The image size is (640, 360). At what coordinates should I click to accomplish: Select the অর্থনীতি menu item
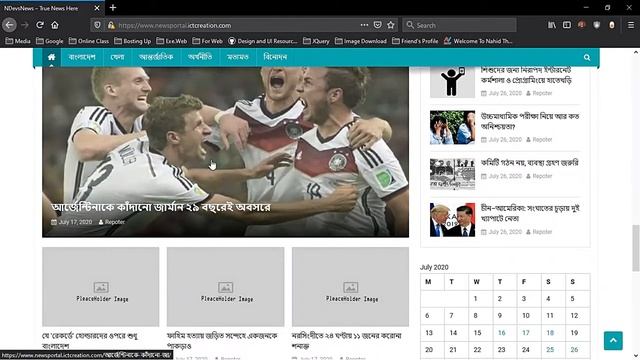click(200, 57)
